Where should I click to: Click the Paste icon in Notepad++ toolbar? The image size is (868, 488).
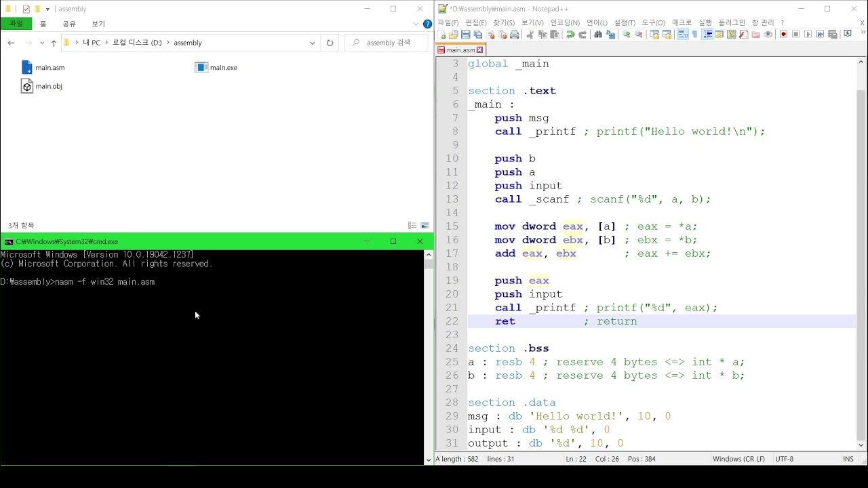point(554,34)
